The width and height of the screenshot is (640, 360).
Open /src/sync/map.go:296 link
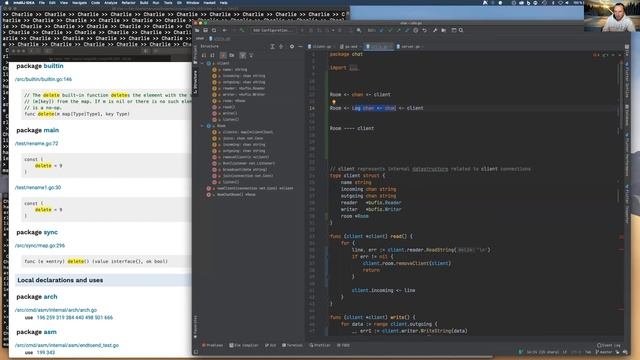pyautogui.click(x=40, y=245)
